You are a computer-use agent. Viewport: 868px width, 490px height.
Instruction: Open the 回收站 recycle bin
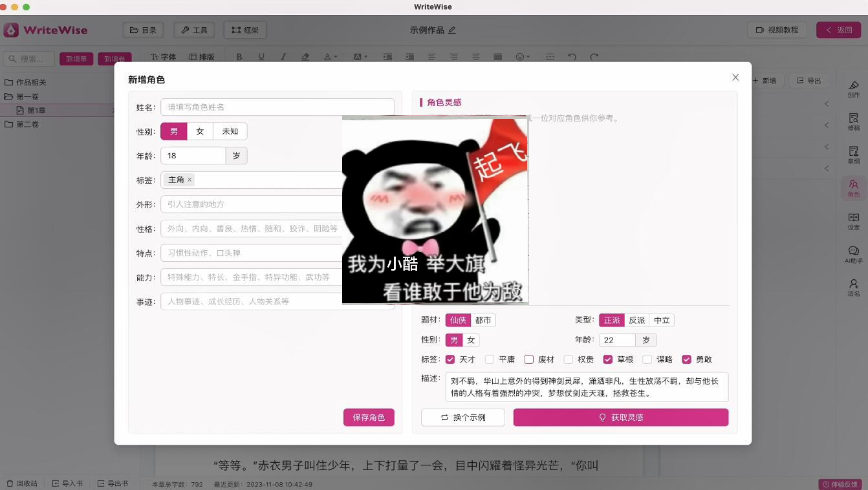point(22,483)
